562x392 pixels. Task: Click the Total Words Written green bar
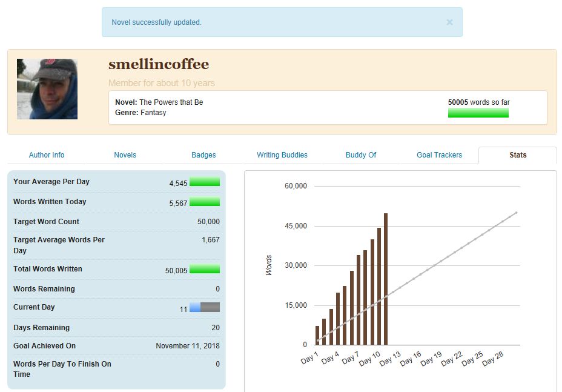point(204,269)
